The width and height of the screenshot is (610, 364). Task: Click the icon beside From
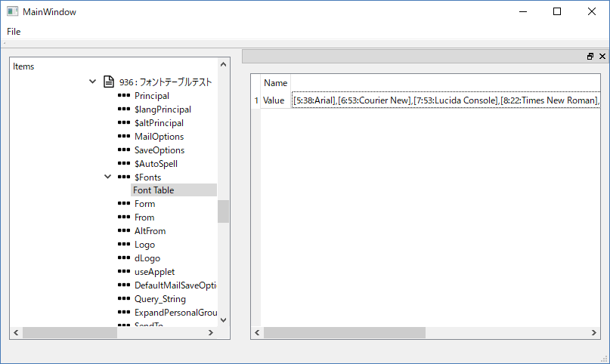(124, 217)
